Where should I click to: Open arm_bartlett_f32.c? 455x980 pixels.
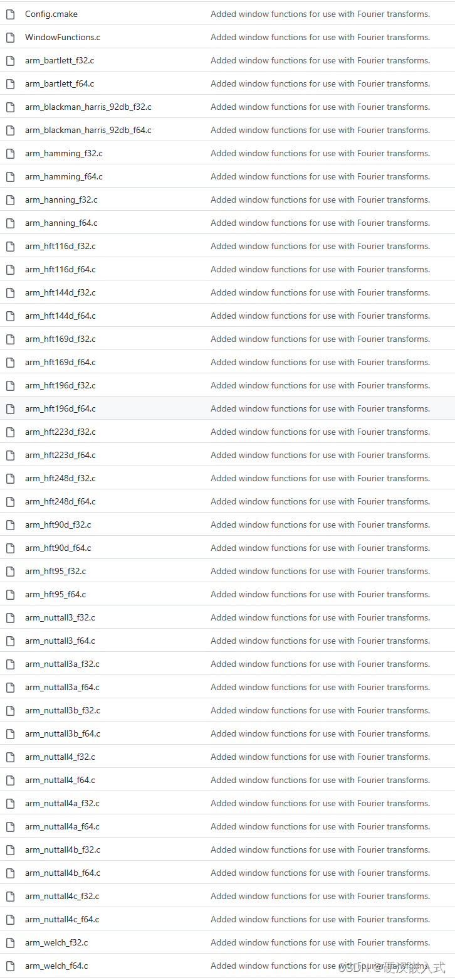[x=60, y=60]
